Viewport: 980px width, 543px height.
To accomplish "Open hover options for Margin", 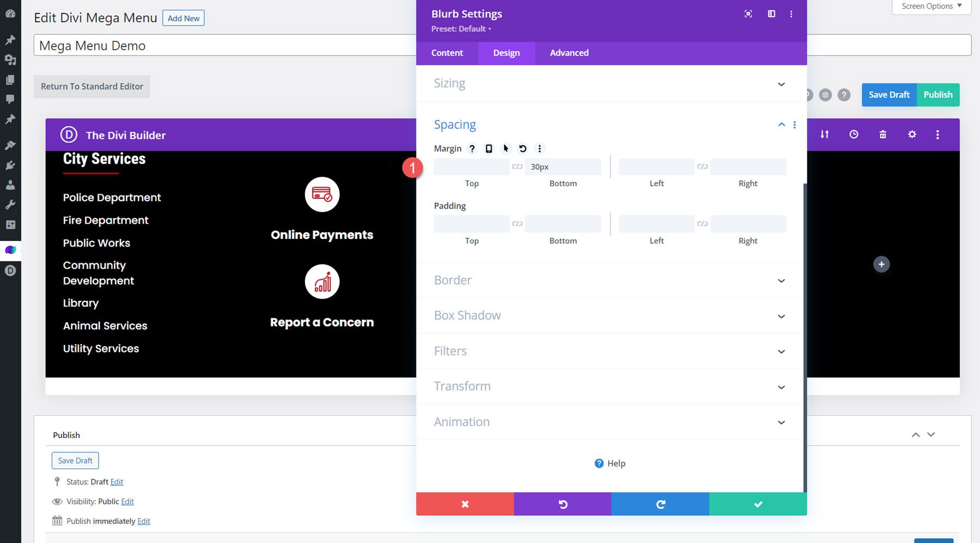I will coord(505,148).
